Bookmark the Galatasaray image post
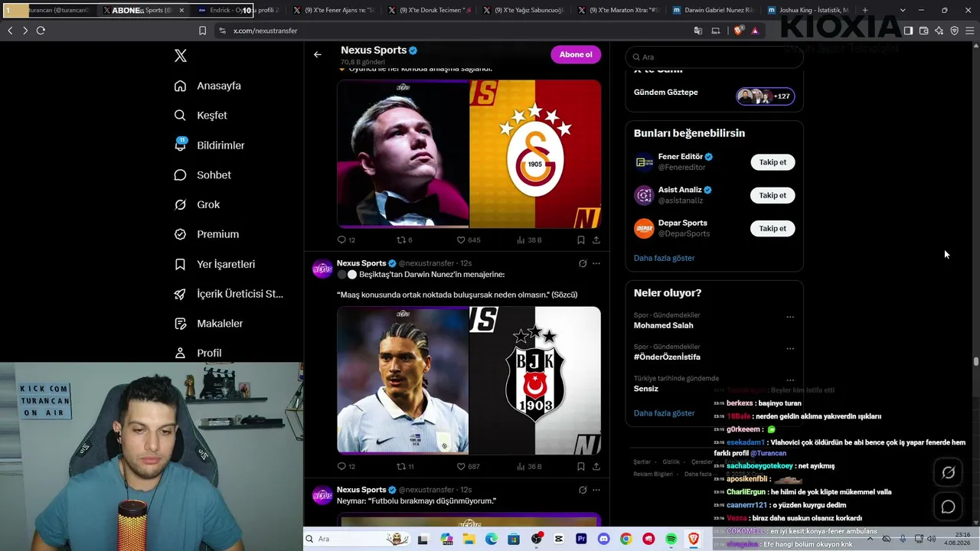 [x=581, y=240]
